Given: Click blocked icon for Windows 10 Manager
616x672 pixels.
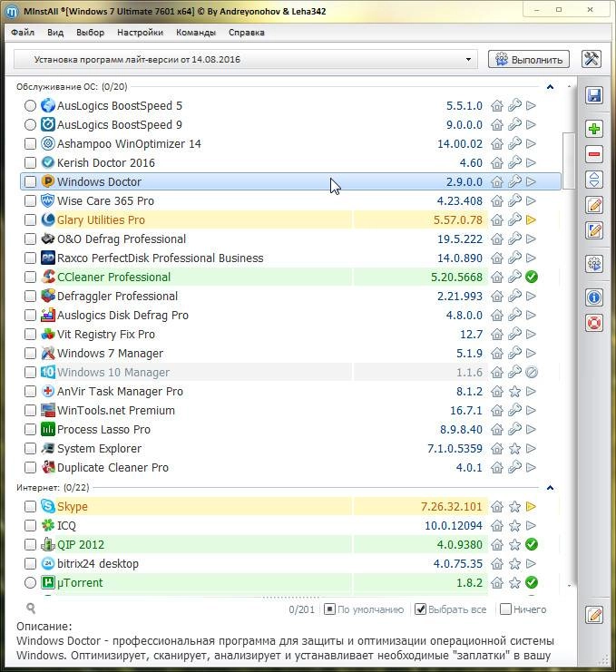Looking at the screenshot, I should coord(532,372).
